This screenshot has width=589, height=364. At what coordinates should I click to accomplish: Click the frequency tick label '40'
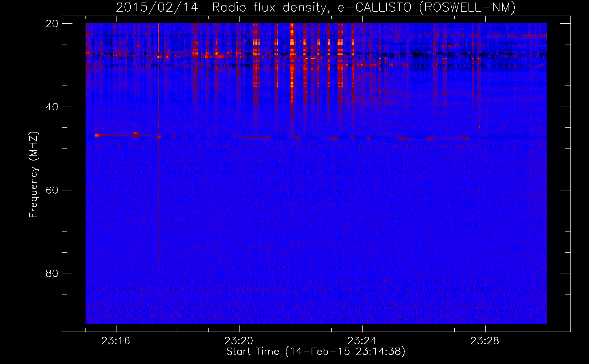click(x=52, y=107)
